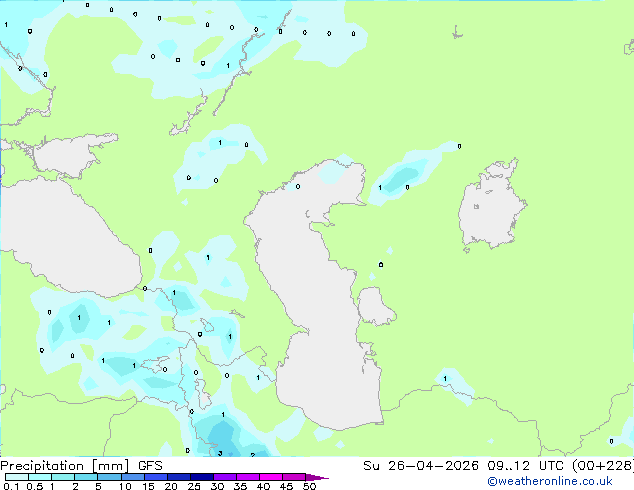Click the purple arrow tip past 50
The image size is (634, 490).
click(x=317, y=477)
